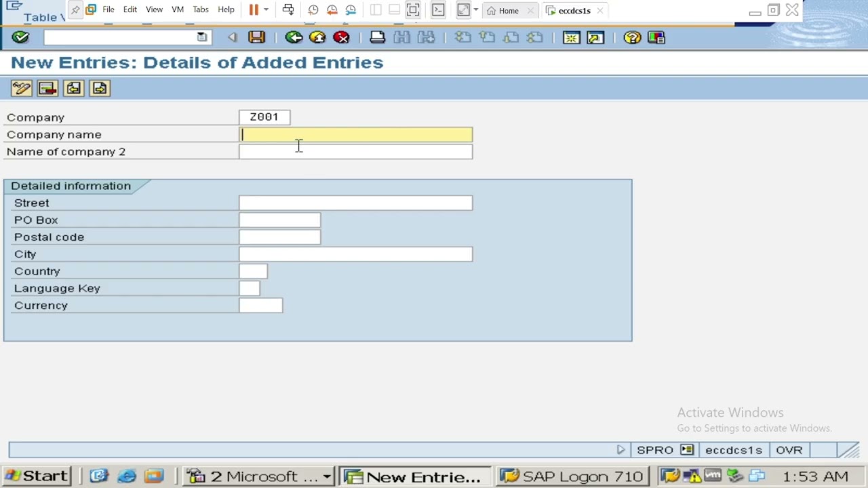Screen dimensions: 868x488
Task: Click the Name of company 2 field
Action: [x=355, y=151]
